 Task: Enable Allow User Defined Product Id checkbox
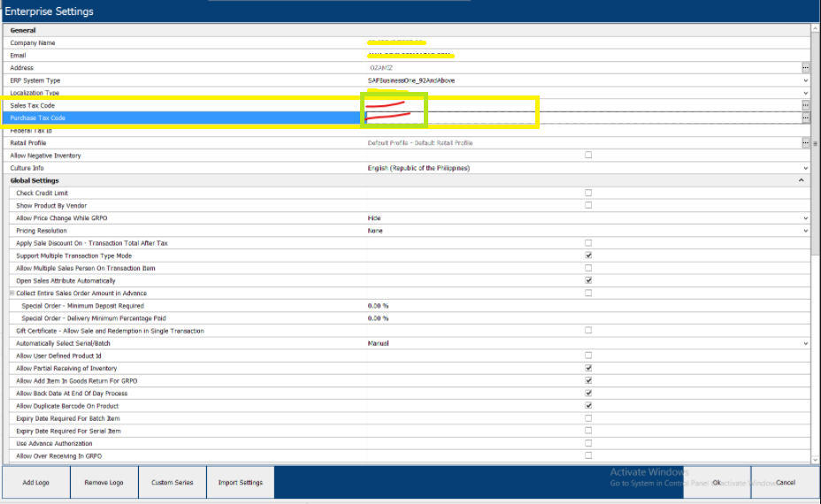click(x=588, y=355)
